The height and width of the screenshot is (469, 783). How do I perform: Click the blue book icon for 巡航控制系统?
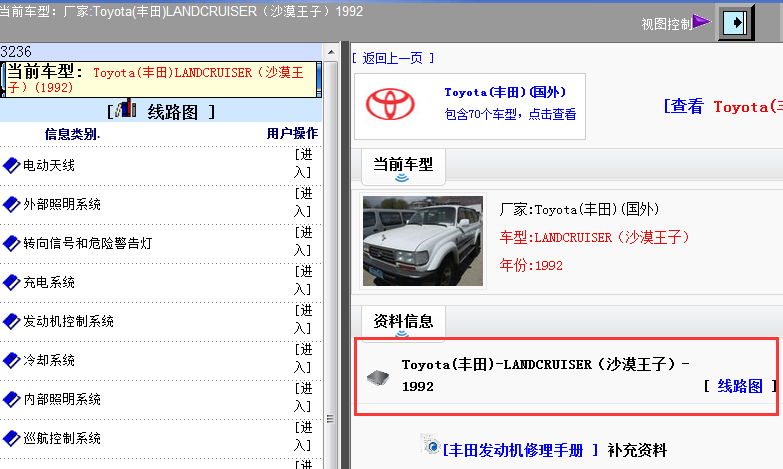11,438
